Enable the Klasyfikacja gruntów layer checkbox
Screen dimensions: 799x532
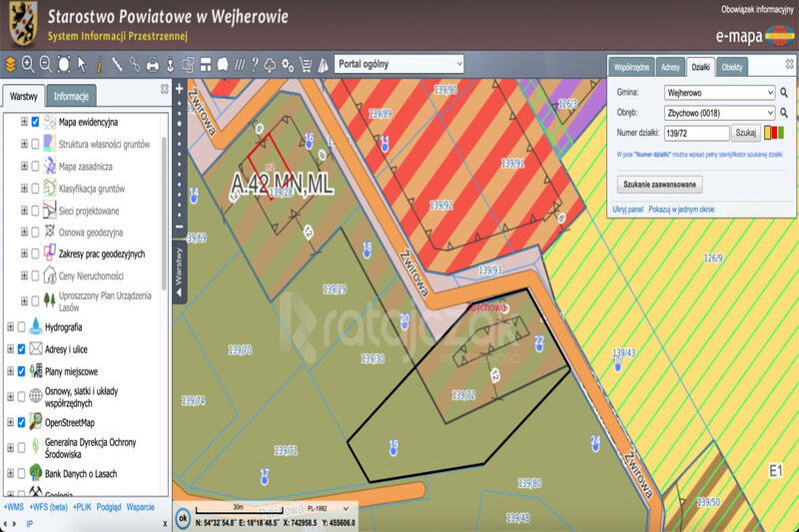point(36,188)
